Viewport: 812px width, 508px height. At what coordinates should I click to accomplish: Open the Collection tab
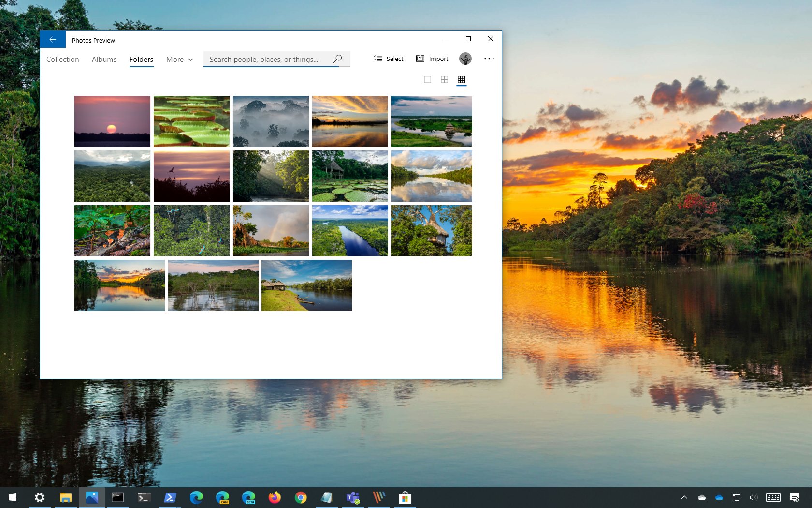point(63,60)
